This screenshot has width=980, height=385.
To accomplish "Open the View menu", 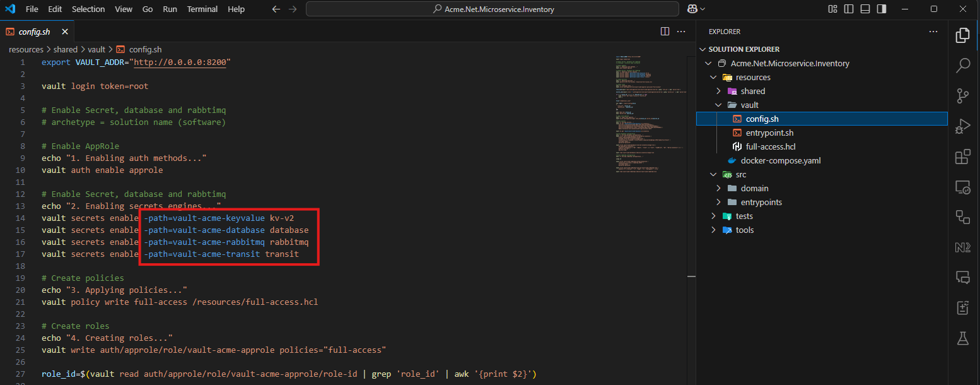I will tap(124, 9).
